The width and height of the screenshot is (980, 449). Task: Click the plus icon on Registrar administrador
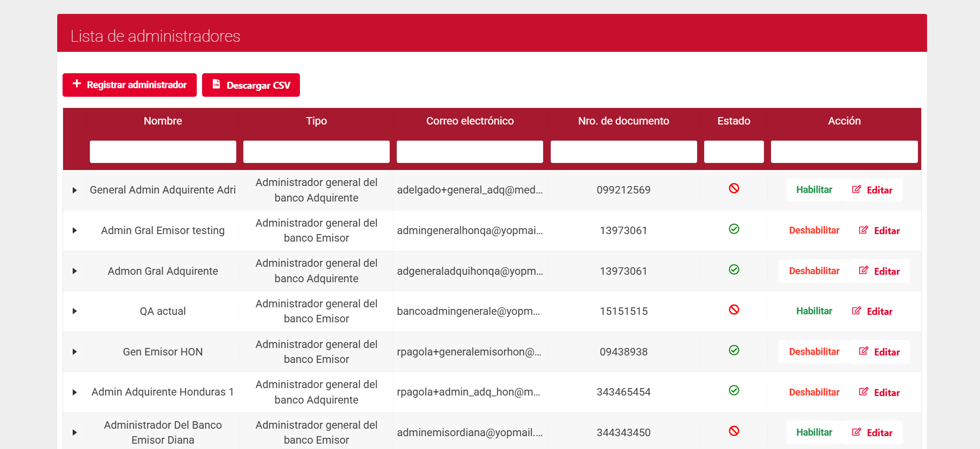(x=77, y=84)
